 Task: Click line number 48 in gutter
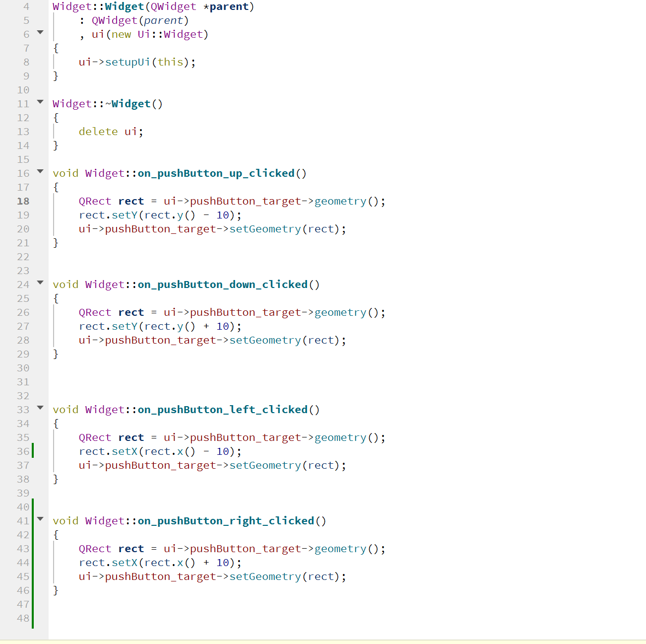pos(23,618)
